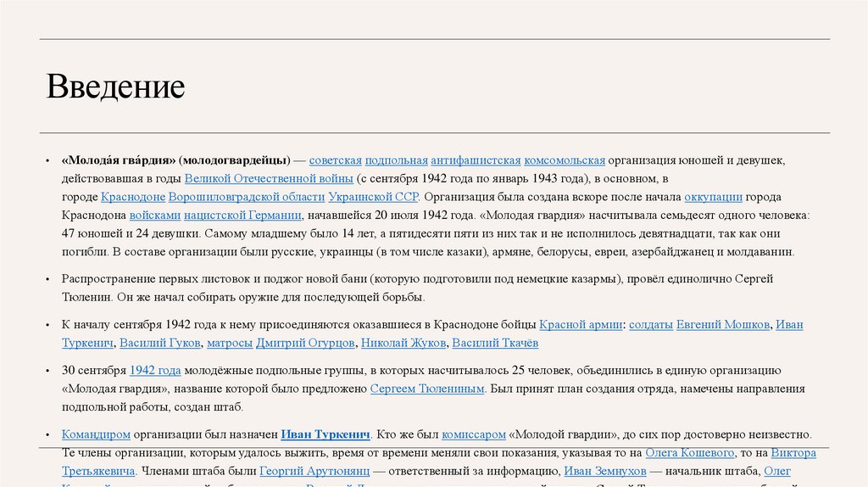The image size is (868, 487).
Task: Follow the 'Красной армии' link
Action: [581, 325]
